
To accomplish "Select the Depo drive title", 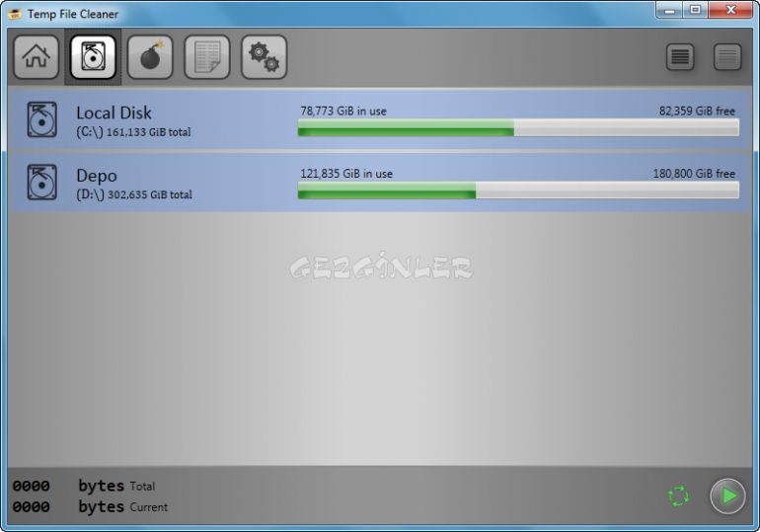I will click(97, 176).
